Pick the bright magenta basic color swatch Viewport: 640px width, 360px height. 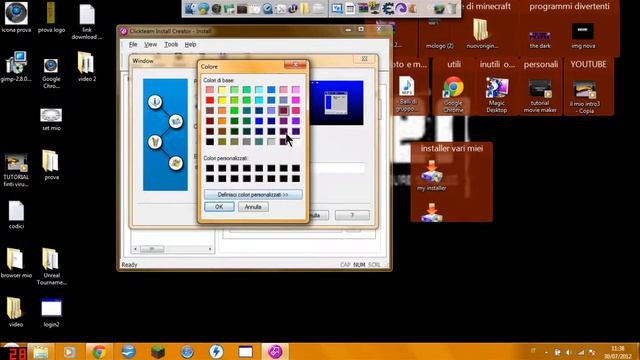point(296,100)
